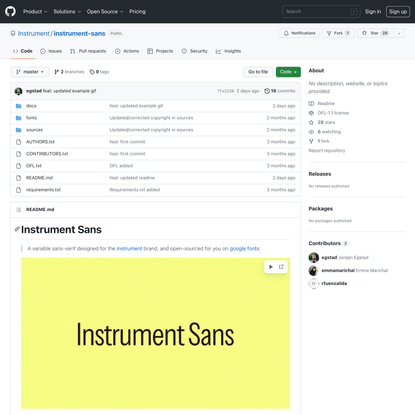
Task: Switch to the Security tab
Action: click(195, 51)
